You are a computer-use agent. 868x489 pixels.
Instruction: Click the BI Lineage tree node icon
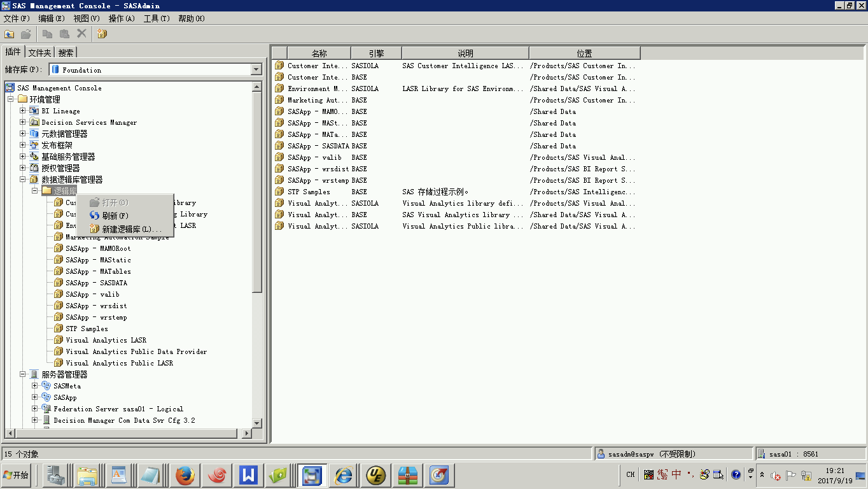coord(34,111)
